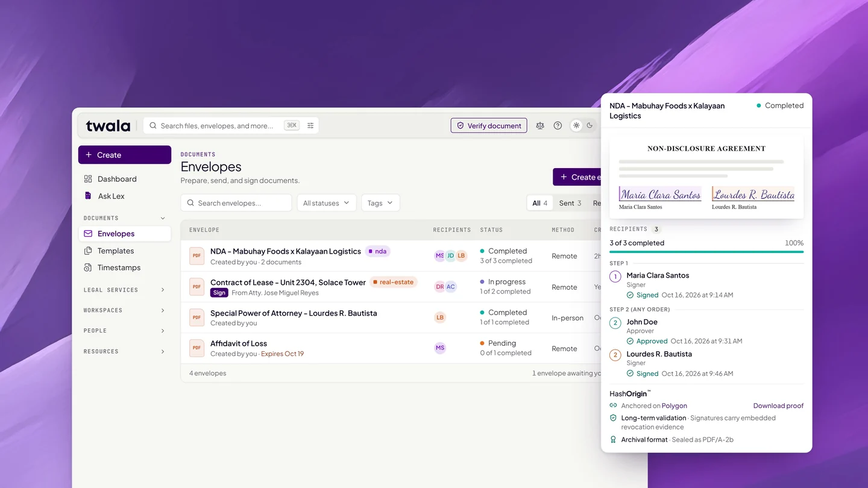Open the Tags dropdown
Viewport: 868px width, 488px height.
click(380, 203)
